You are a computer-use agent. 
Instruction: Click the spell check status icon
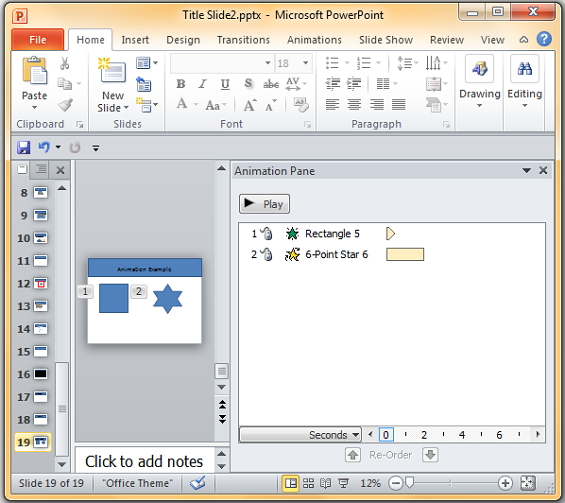click(x=197, y=483)
